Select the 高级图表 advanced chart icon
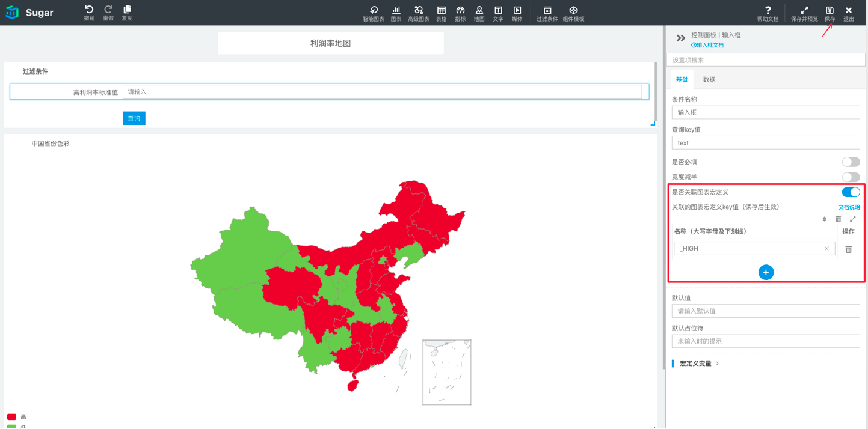 tap(419, 11)
